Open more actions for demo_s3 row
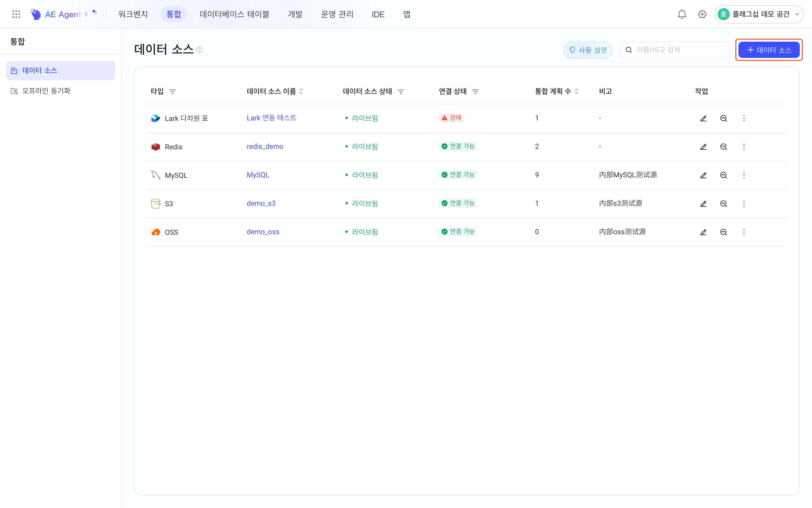Viewport: 812px width, 508px height. pos(744,204)
